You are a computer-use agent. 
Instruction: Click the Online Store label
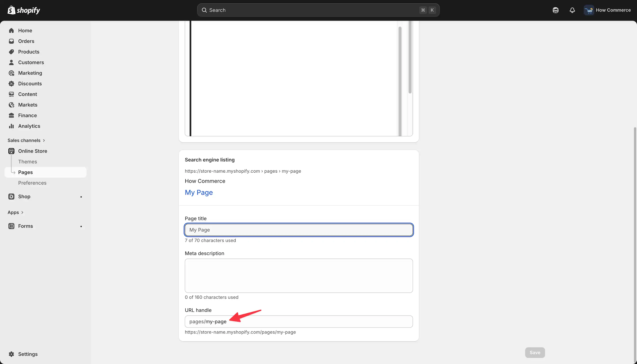click(x=33, y=151)
